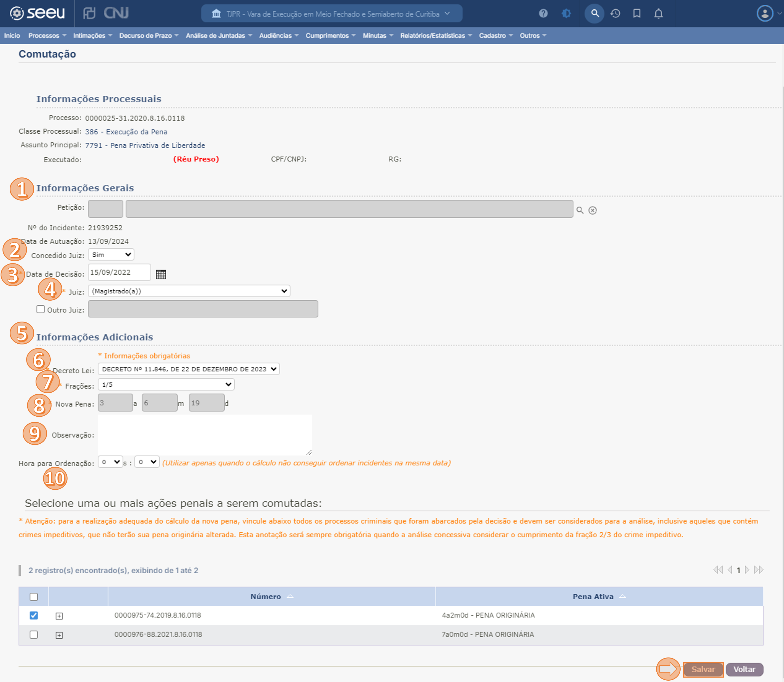Viewport: 784px width, 682px height.
Task: Click the Nova Pena months field
Action: [160, 403]
